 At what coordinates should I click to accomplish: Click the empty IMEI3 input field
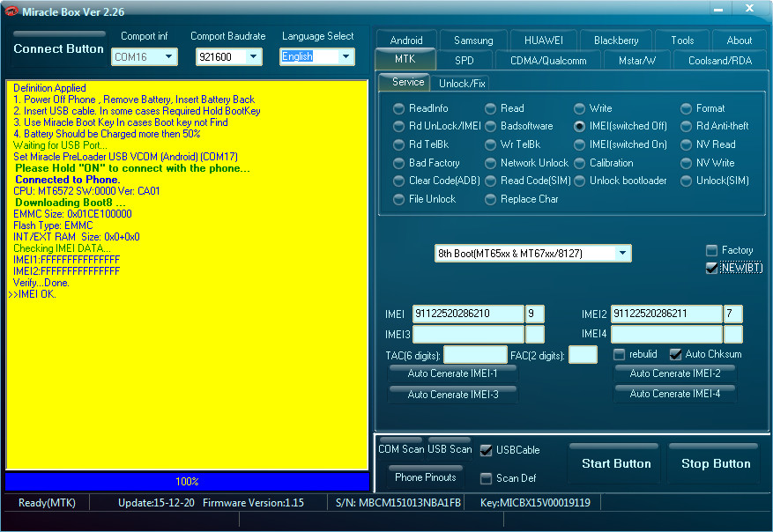pyautogui.click(x=468, y=334)
